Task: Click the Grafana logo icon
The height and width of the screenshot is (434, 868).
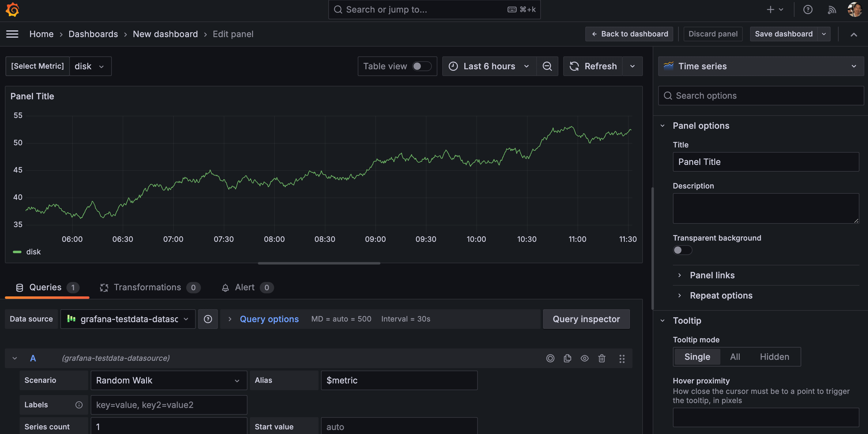Action: pyautogui.click(x=13, y=10)
